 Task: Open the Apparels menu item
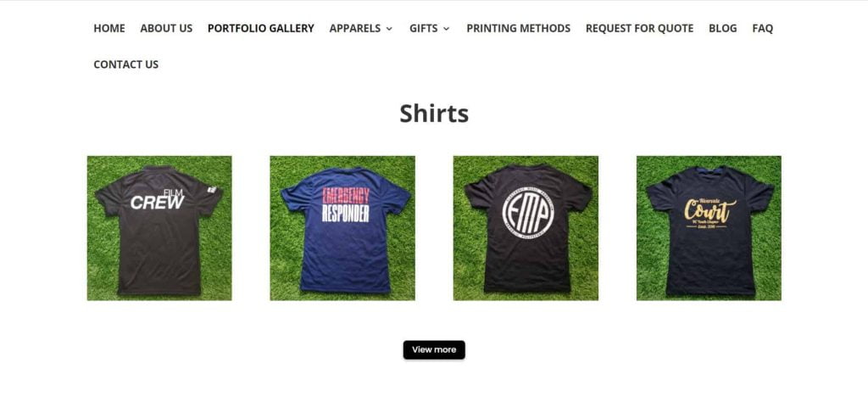(x=355, y=28)
